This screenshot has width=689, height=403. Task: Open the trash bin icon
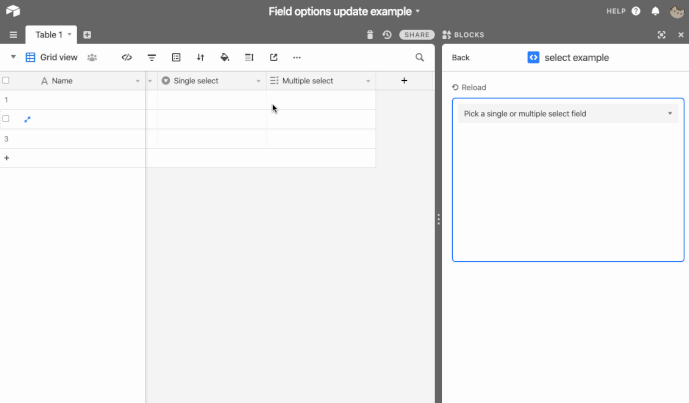point(370,35)
